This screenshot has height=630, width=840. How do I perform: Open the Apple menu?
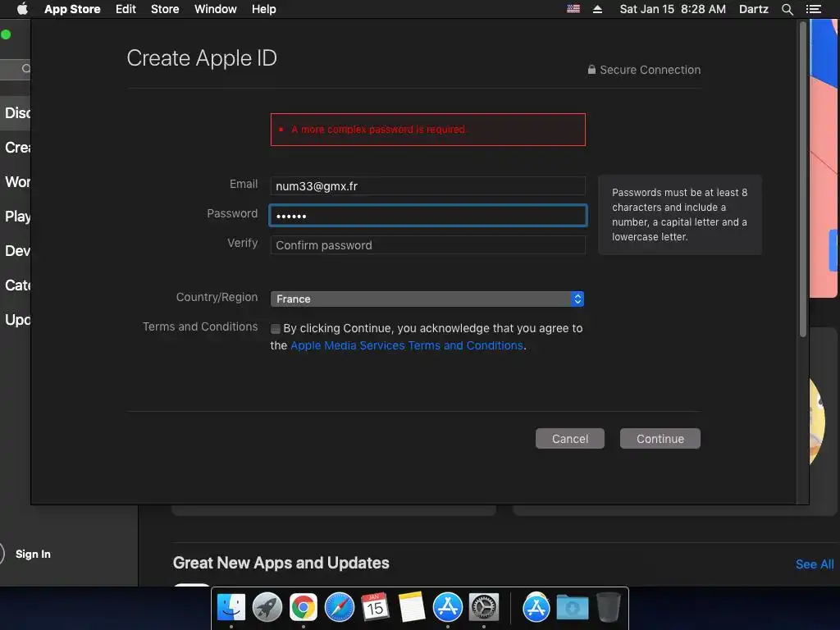pos(22,9)
